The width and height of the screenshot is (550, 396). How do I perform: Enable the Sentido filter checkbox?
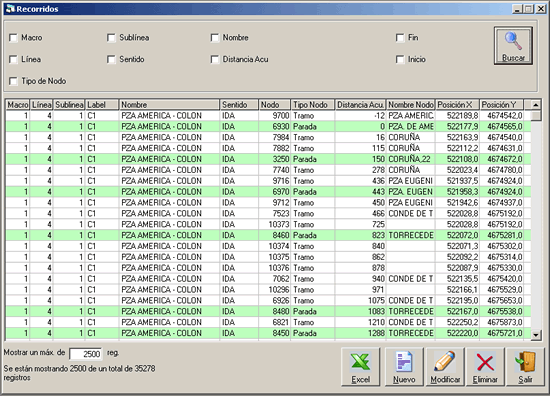111,59
